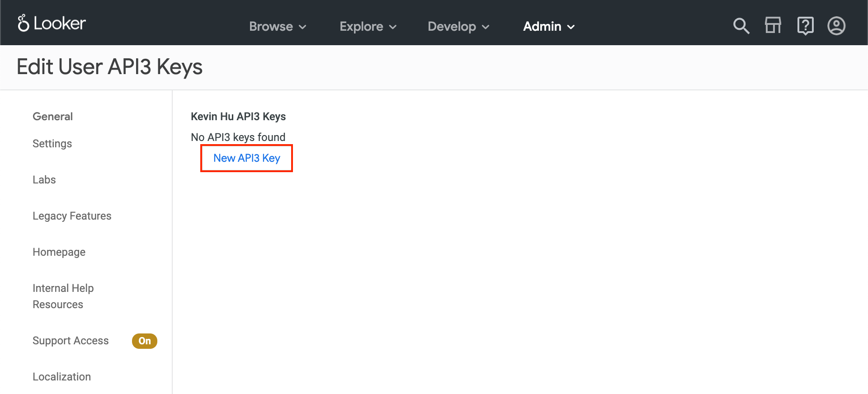This screenshot has height=394, width=868.
Task: Open Settings in the sidebar
Action: coord(52,144)
